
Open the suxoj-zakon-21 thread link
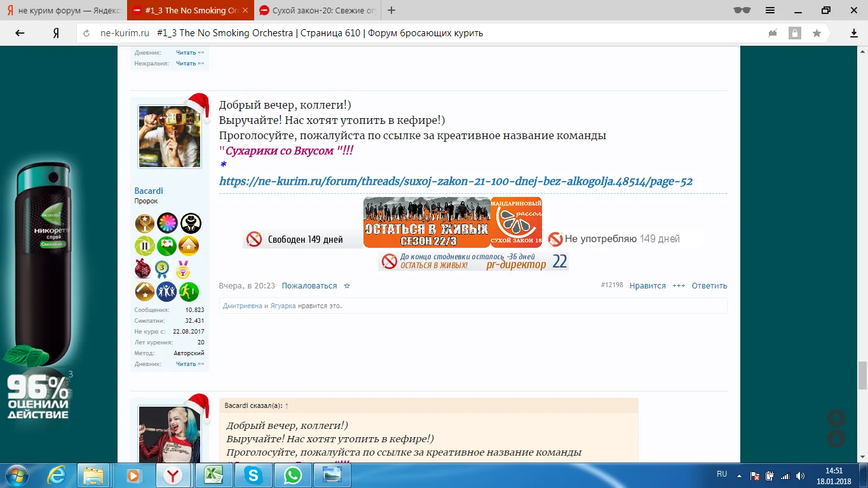pyautogui.click(x=456, y=182)
